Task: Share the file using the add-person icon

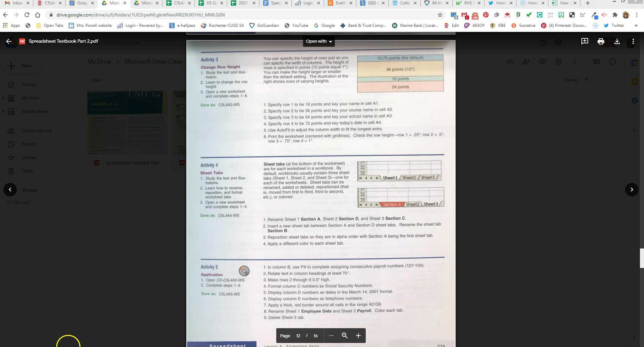Action: [527, 62]
